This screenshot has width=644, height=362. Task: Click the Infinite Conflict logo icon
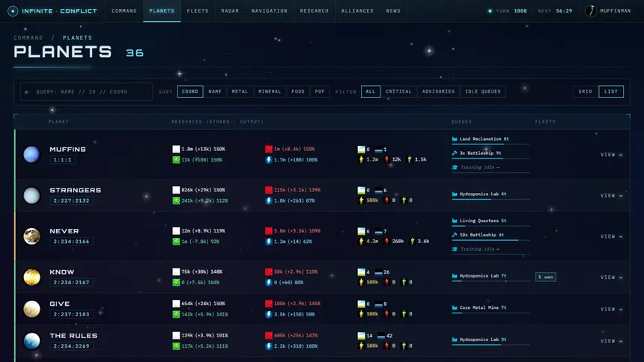(x=13, y=11)
